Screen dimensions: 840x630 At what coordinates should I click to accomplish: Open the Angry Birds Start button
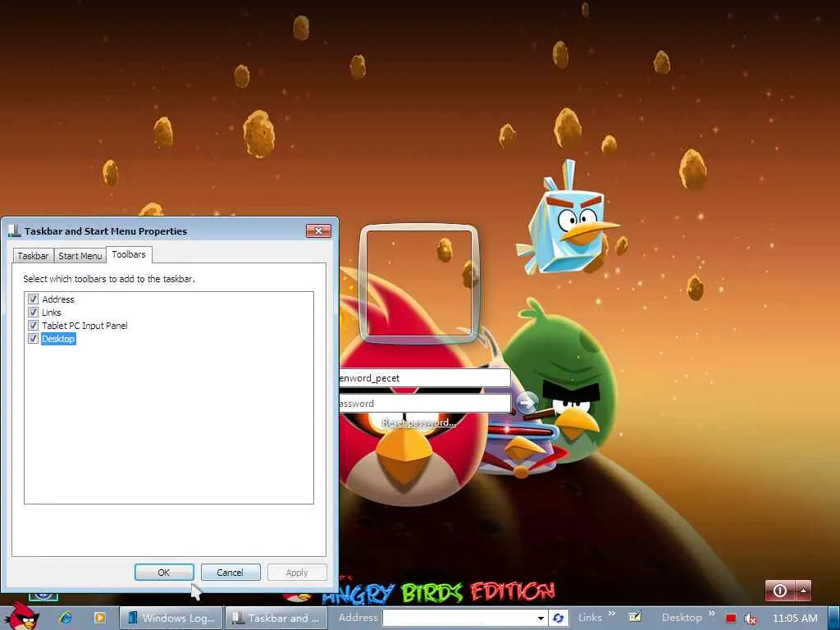point(21,616)
